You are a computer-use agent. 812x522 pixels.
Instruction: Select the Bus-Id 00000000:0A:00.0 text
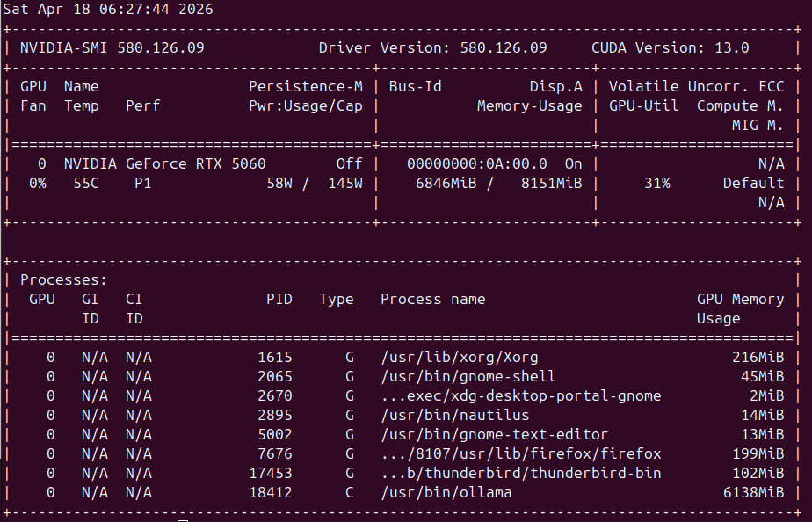click(x=476, y=163)
